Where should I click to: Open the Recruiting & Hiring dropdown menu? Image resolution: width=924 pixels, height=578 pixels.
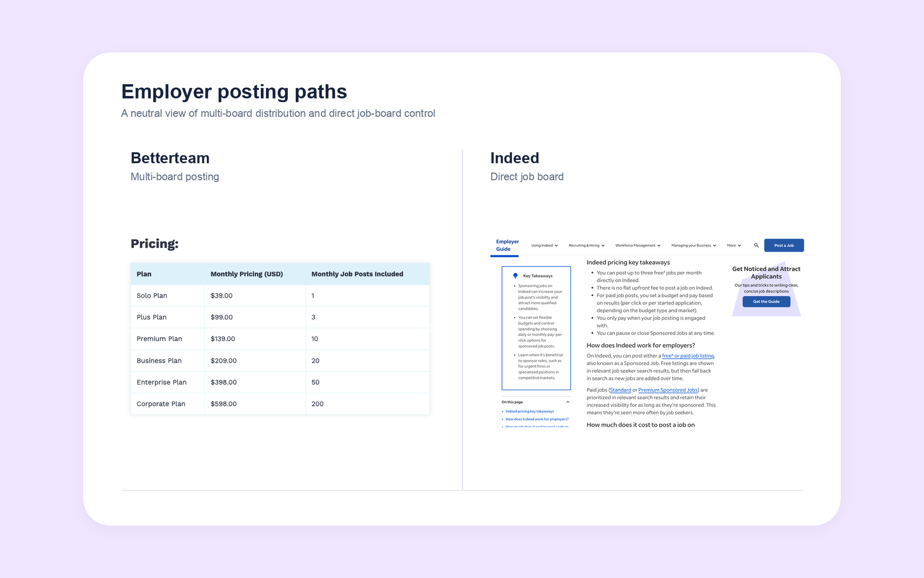tap(587, 245)
